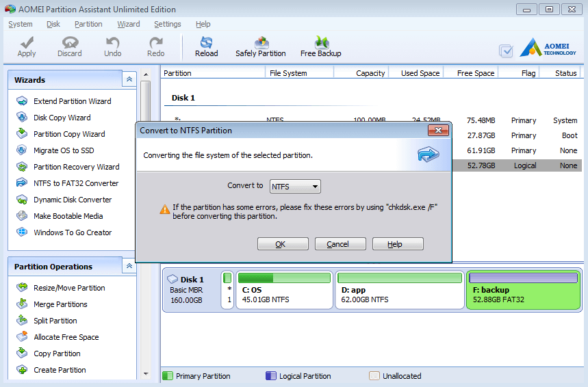588x387 pixels.
Task: Click the 27.87GB free space cell
Action: tap(481, 135)
